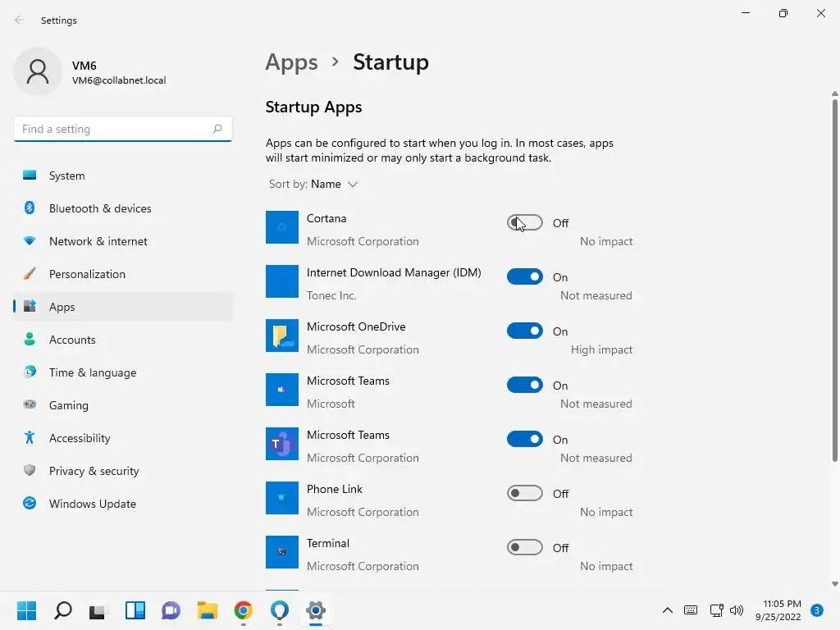Click the Microsoft OneDrive app name

356,326
